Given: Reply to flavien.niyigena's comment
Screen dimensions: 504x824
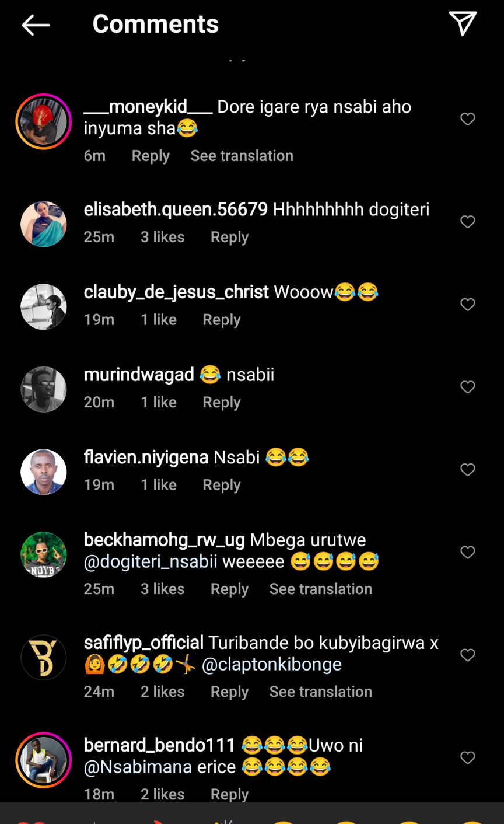Looking at the screenshot, I should (x=221, y=485).
